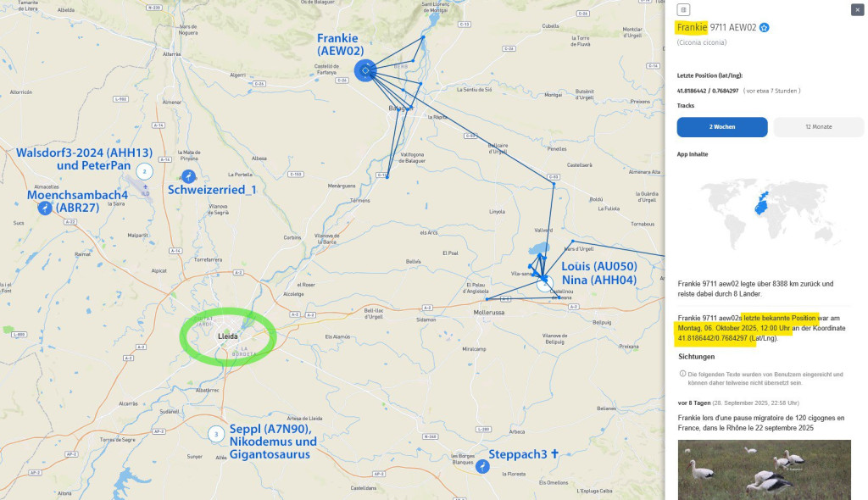The image size is (868, 500).
Task: Close the Frankie details panel
Action: [x=857, y=9]
